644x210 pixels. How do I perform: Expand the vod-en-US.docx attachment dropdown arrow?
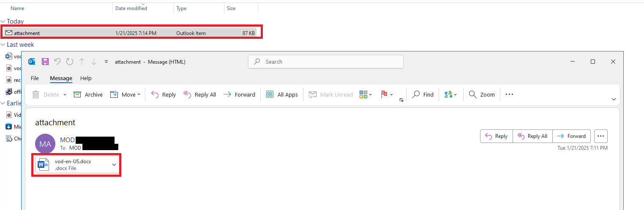[x=114, y=164]
